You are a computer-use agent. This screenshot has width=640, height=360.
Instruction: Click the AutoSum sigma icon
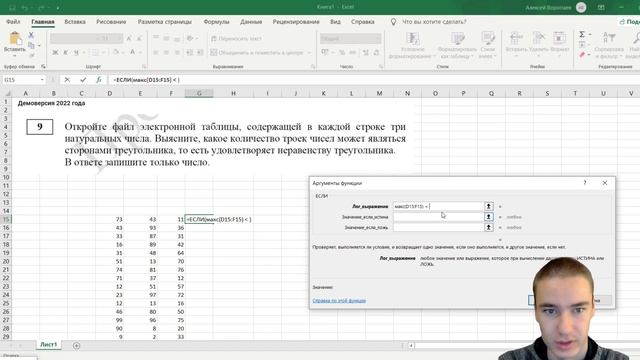coord(582,34)
